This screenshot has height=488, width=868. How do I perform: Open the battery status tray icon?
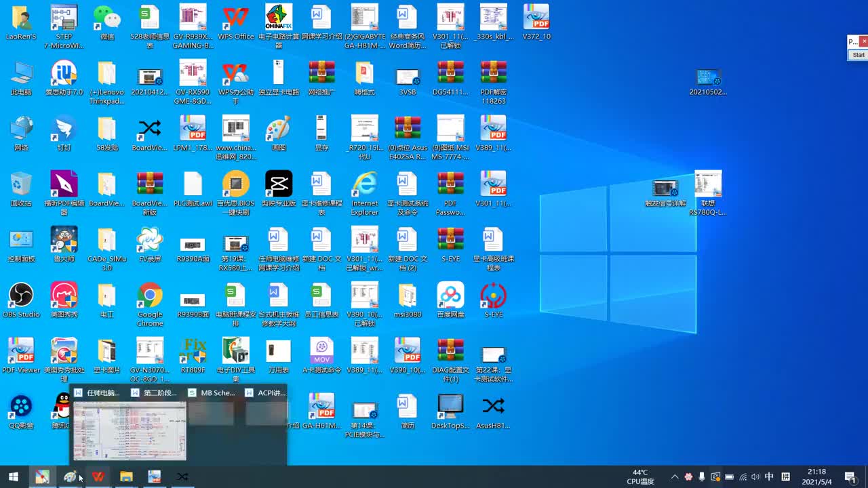729,477
